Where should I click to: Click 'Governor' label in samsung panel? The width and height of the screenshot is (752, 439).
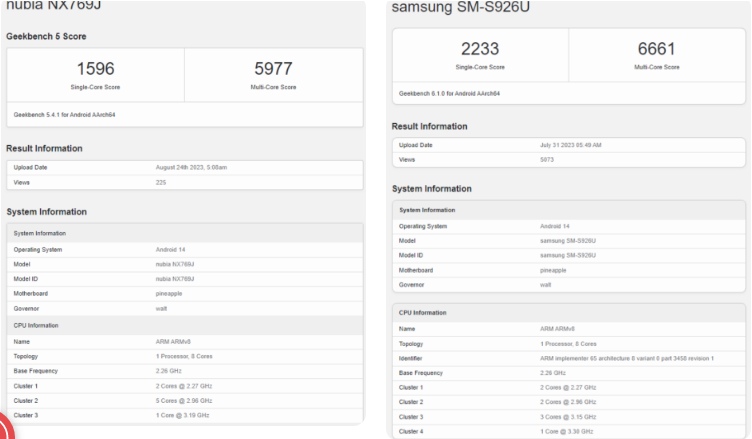point(411,285)
